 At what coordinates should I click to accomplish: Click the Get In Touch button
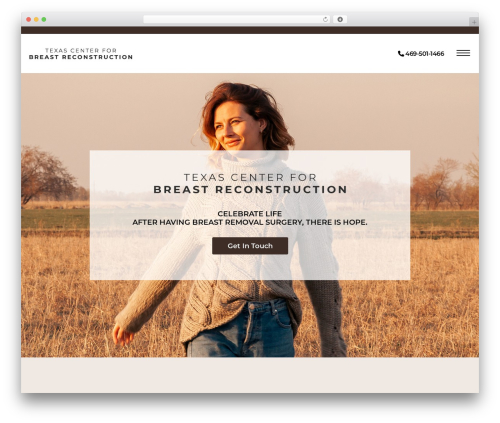point(250,246)
